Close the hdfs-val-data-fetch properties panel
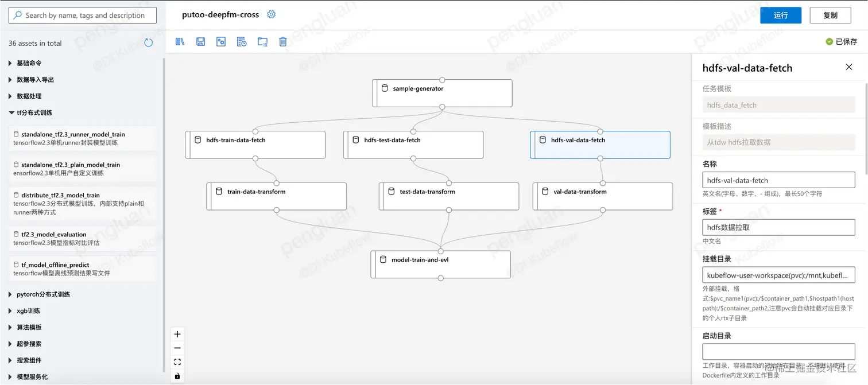Screen dimensions: 868x385 tap(849, 67)
